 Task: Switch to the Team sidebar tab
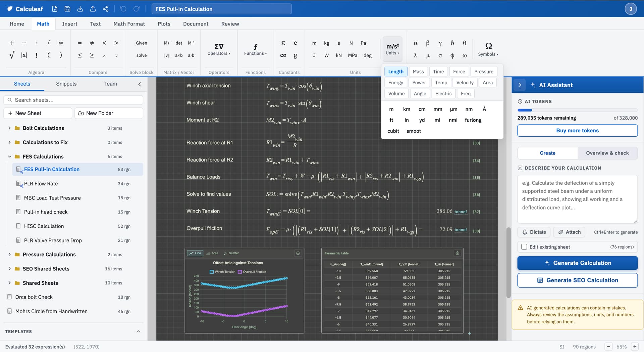click(x=110, y=84)
